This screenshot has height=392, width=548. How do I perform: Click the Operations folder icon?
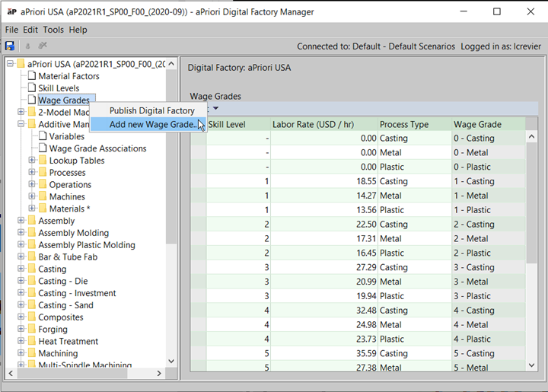pos(43,184)
